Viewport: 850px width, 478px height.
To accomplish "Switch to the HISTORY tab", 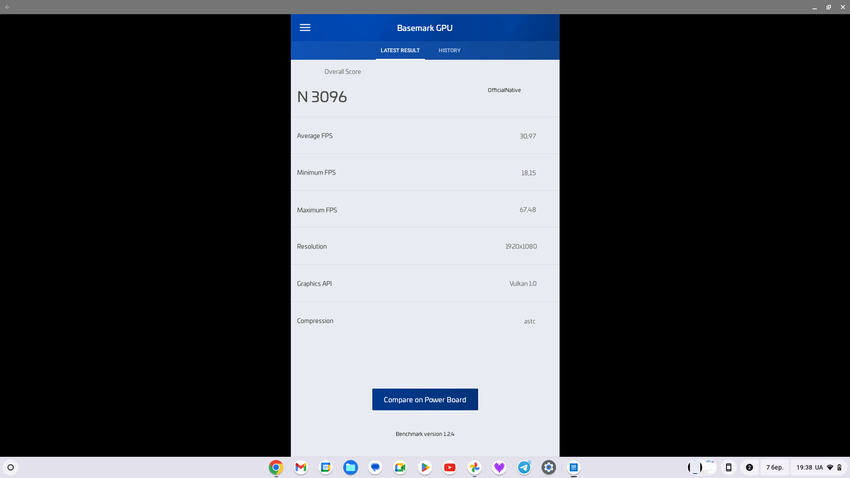I will pos(449,50).
